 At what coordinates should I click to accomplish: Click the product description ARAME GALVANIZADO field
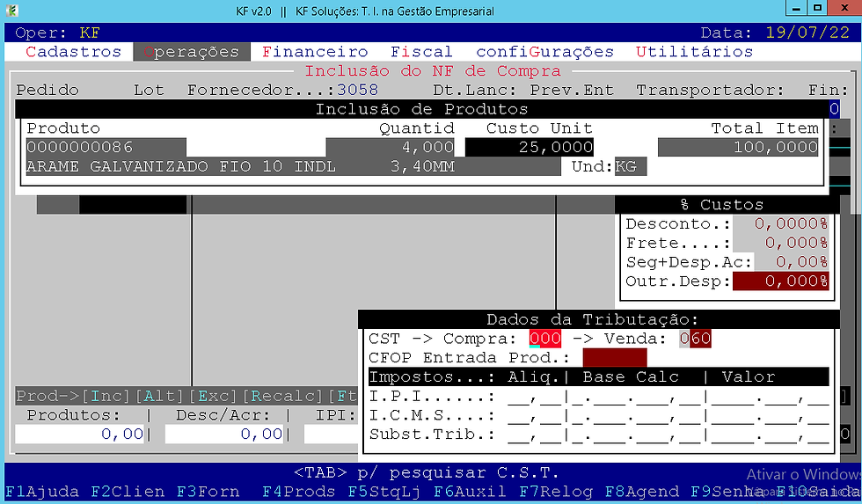point(294,166)
